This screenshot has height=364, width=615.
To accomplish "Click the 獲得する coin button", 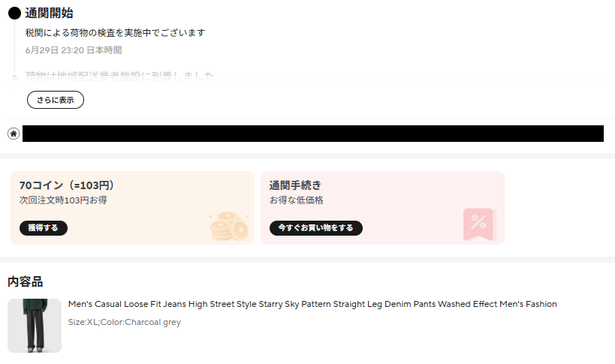I will coord(43,228).
